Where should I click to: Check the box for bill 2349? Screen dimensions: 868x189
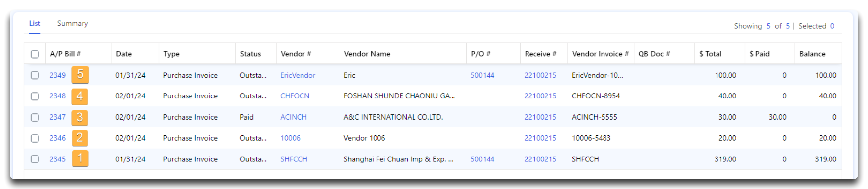[35, 75]
